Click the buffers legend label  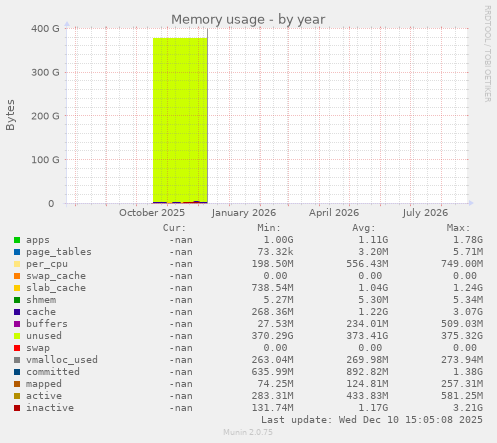click(47, 324)
